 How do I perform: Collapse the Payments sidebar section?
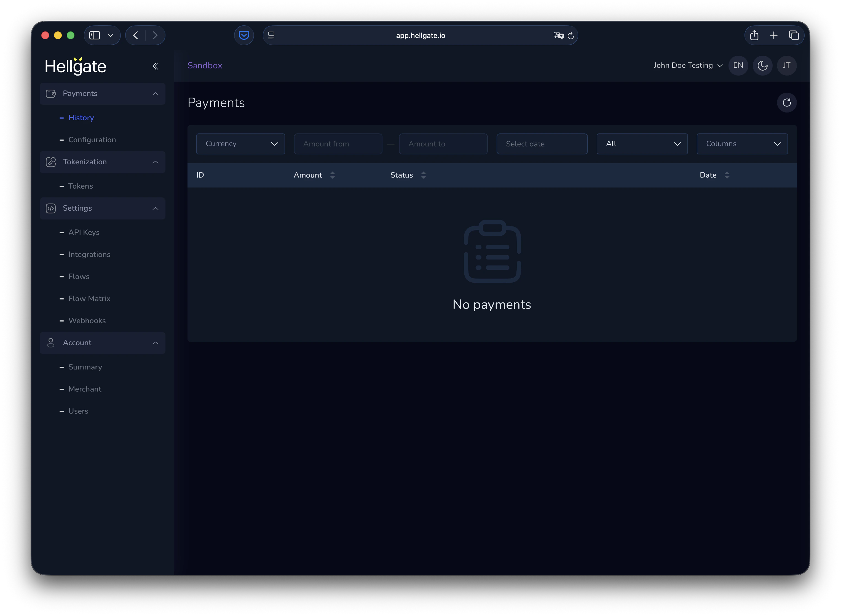(156, 93)
